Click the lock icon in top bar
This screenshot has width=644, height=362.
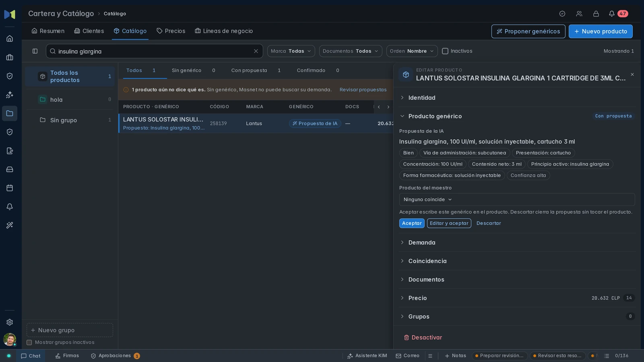(x=596, y=14)
